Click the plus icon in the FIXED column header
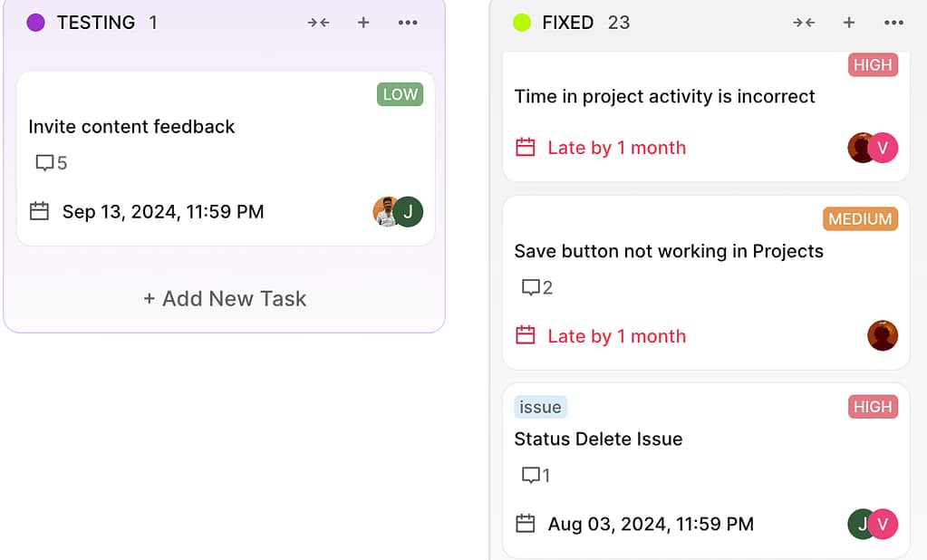 (x=848, y=23)
